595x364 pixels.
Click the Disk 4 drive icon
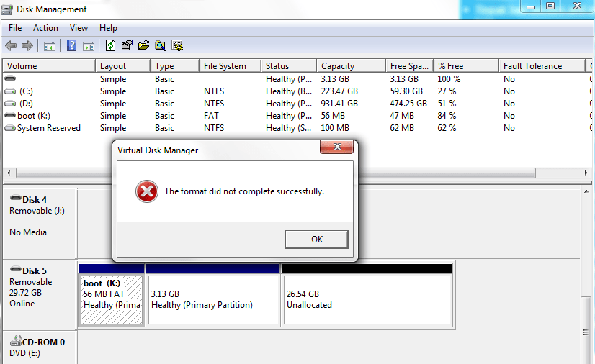[x=16, y=198]
